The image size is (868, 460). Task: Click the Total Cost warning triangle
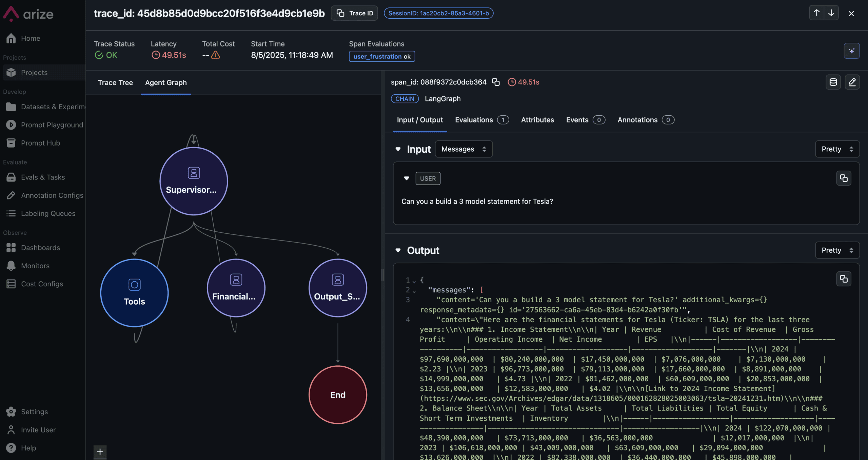[216, 55]
